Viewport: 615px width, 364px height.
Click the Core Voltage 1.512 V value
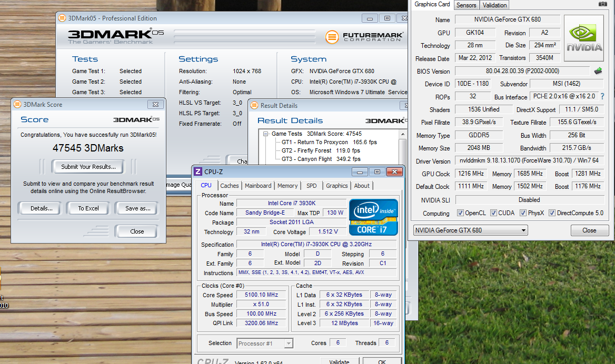pyautogui.click(x=328, y=232)
